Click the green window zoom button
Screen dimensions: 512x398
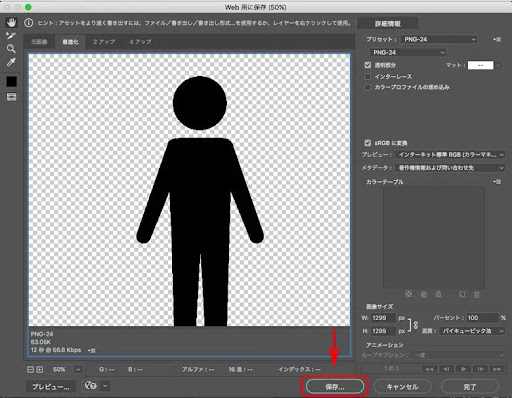[x=28, y=7]
